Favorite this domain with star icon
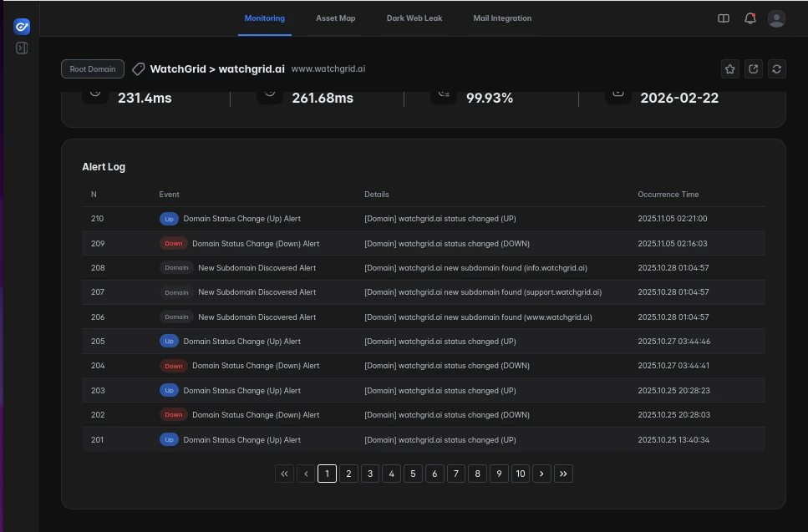Image resolution: width=808 pixels, height=532 pixels. (x=730, y=69)
